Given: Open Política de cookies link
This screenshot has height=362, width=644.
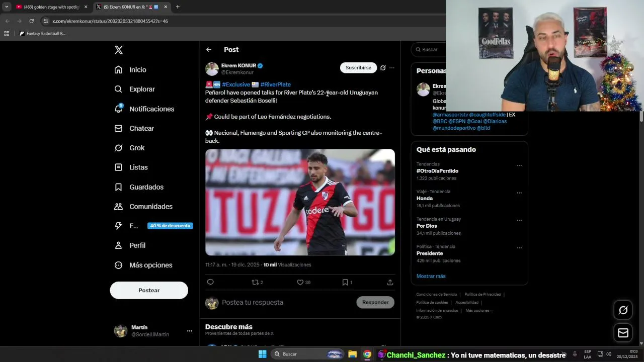Looking at the screenshot, I should point(432,303).
